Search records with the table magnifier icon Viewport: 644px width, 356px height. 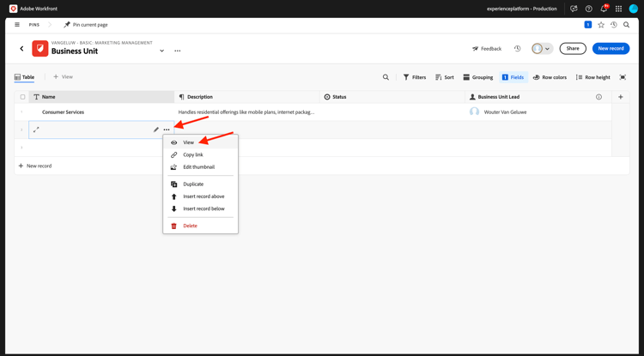click(x=386, y=77)
